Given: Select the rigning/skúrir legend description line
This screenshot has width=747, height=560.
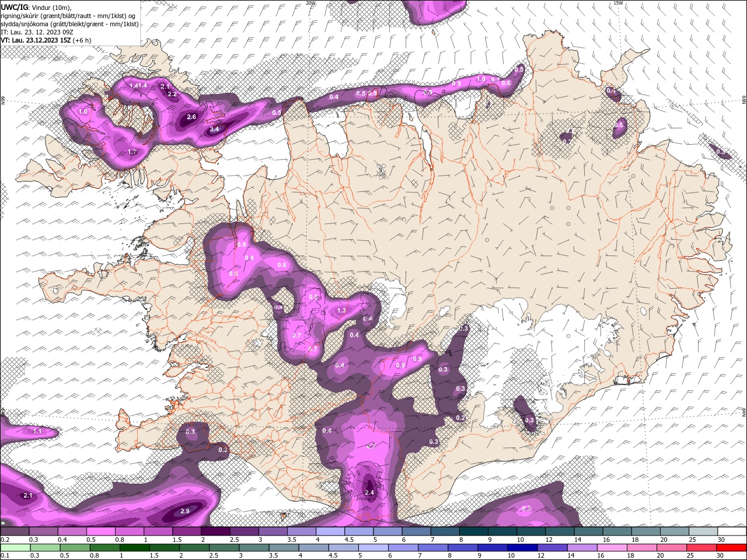Looking at the screenshot, I should point(68,16).
